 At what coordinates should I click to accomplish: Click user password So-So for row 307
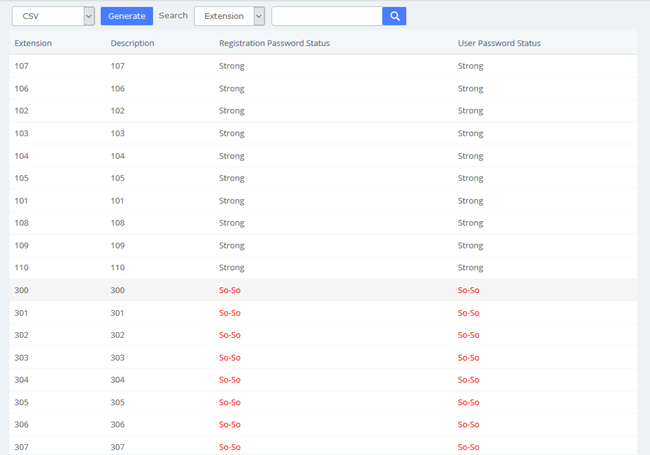(x=468, y=447)
